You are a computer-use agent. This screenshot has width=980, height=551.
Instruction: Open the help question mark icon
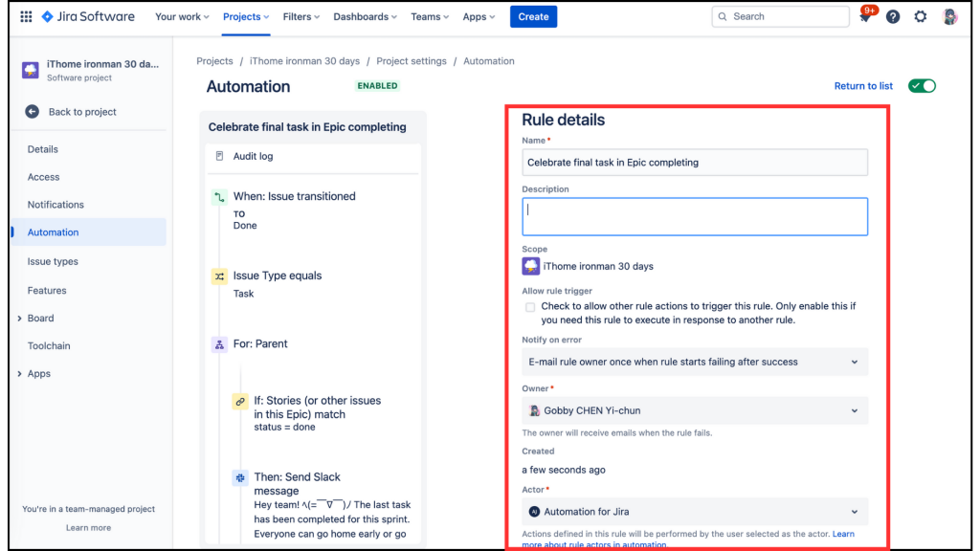(893, 17)
